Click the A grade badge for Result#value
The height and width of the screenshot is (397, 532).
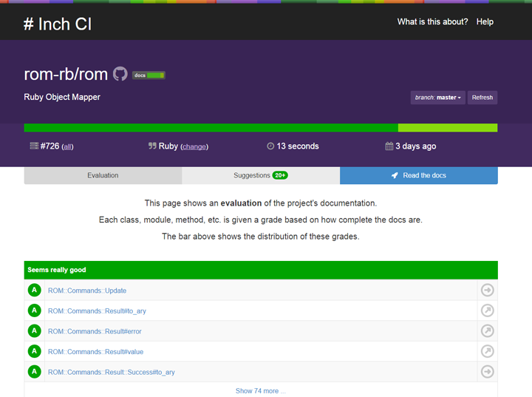pyautogui.click(x=34, y=351)
